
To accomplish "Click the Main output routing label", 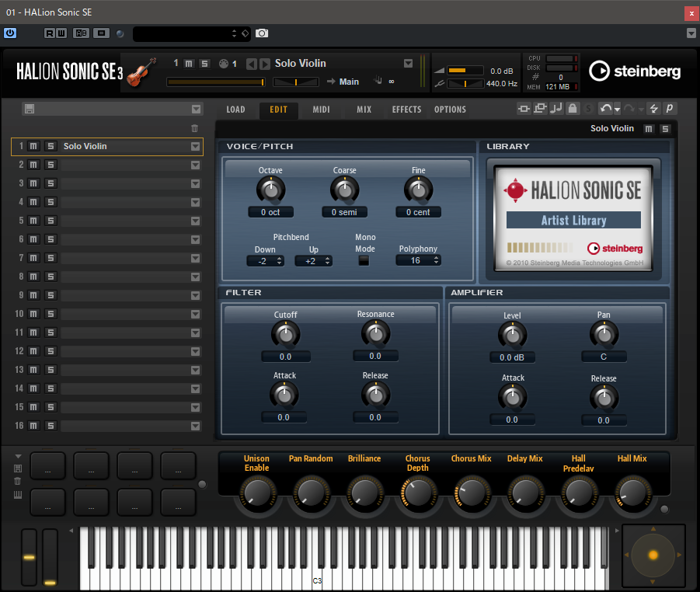I will click(x=349, y=82).
